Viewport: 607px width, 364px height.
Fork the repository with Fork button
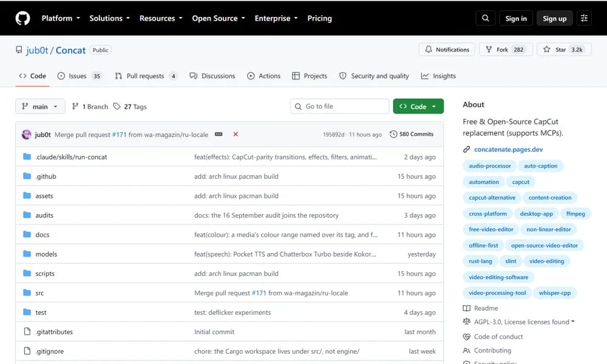click(x=506, y=50)
